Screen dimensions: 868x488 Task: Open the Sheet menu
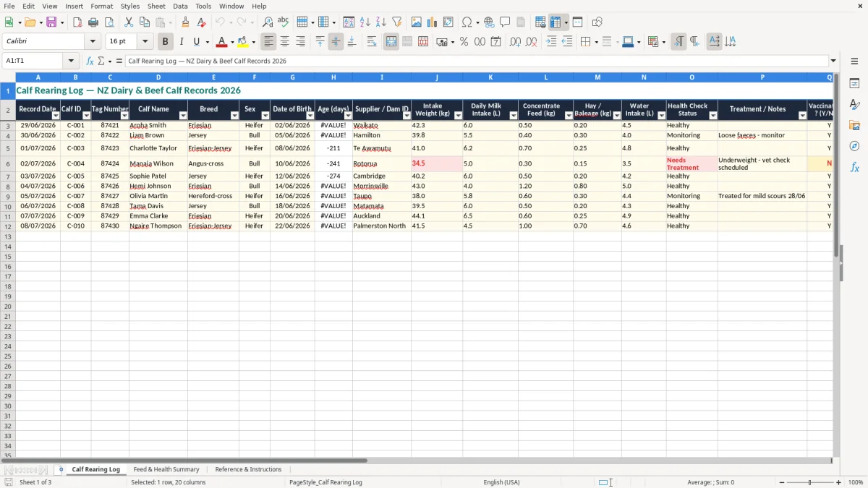tap(156, 6)
